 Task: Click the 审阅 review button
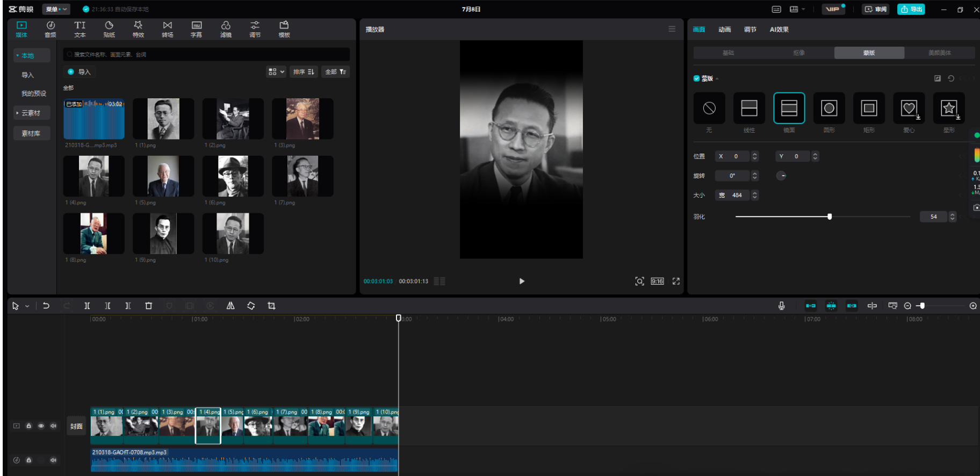click(x=876, y=9)
